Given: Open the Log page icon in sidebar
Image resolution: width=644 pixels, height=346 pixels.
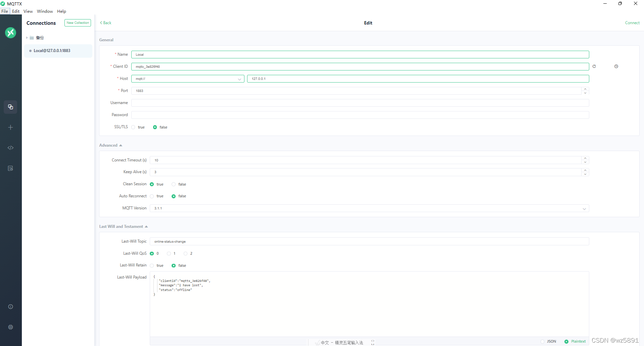Looking at the screenshot, I should tap(10, 168).
